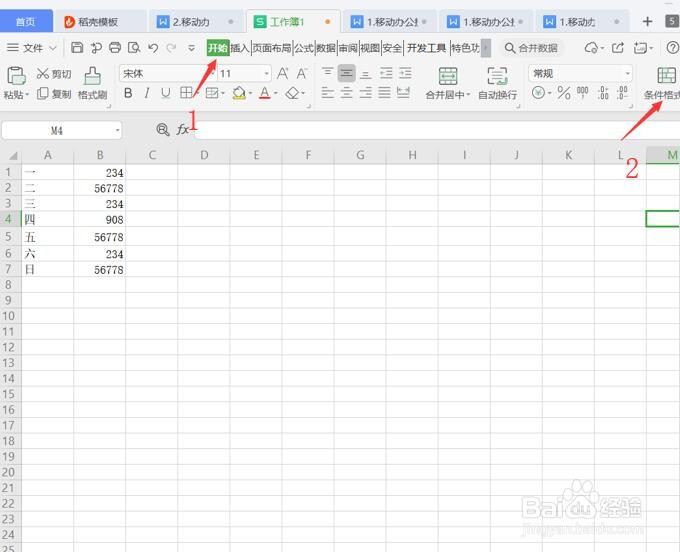
Task: Apply thousands separator format
Action: [x=582, y=93]
